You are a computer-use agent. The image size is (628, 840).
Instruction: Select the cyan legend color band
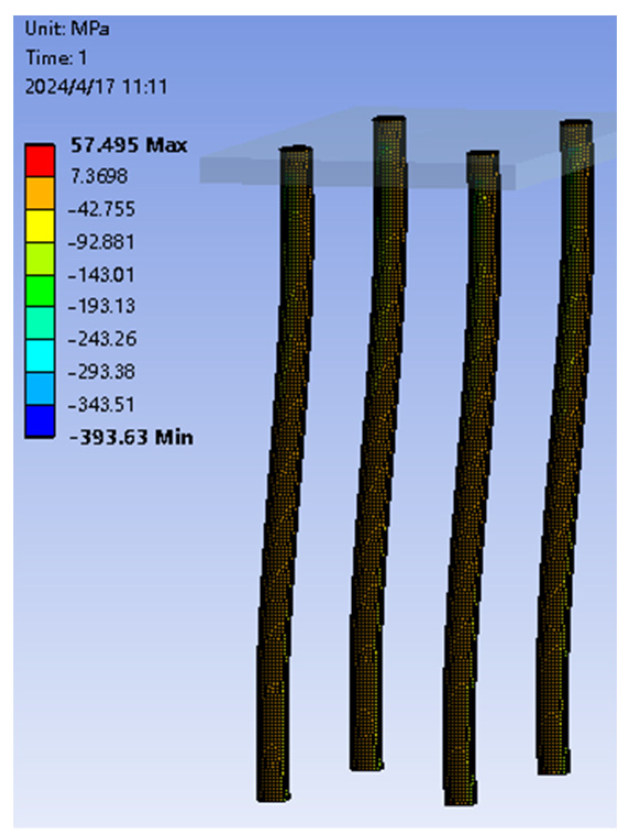[40, 356]
